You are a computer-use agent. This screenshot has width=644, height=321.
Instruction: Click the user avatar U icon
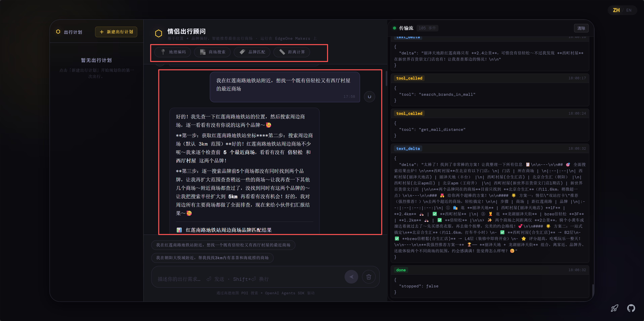(369, 97)
